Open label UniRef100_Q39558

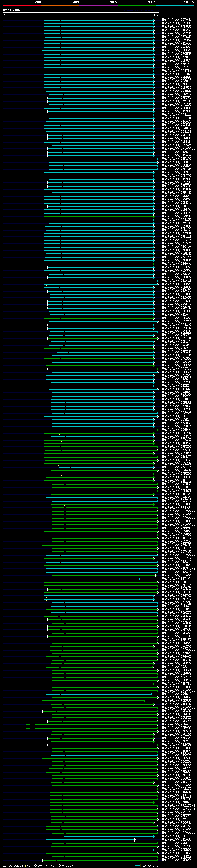pyautogui.click(x=177, y=54)
